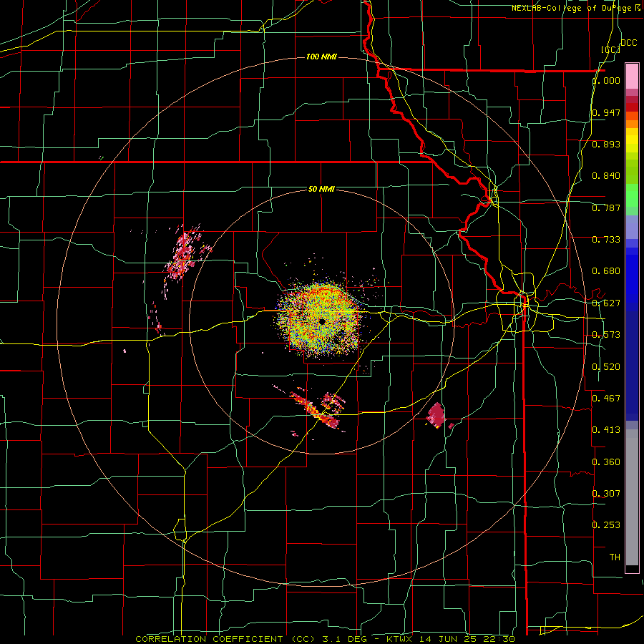Click the DCC product label above the color bar
The width and height of the screenshot is (644, 644).
pos(629,43)
